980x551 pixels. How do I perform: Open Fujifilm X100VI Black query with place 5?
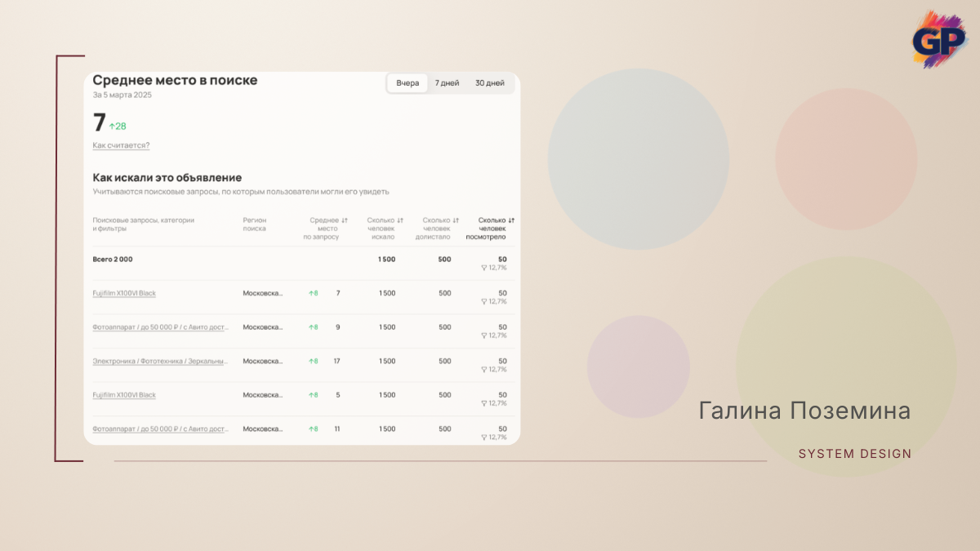point(124,395)
